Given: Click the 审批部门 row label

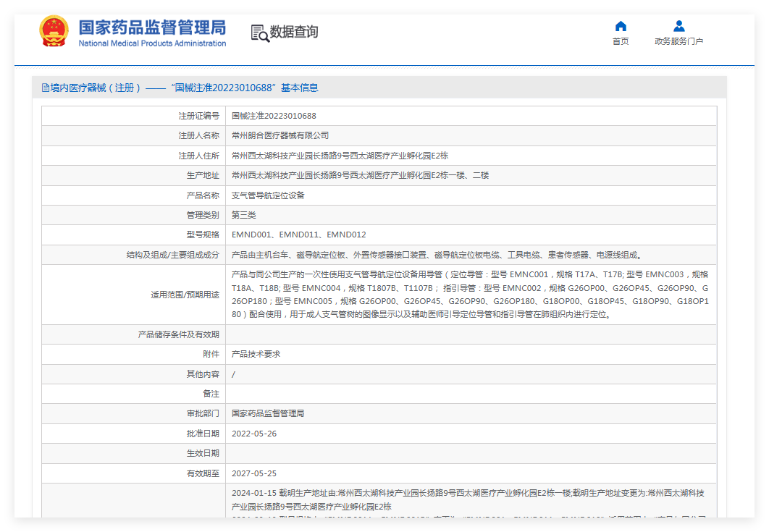Looking at the screenshot, I should pyautogui.click(x=203, y=413).
